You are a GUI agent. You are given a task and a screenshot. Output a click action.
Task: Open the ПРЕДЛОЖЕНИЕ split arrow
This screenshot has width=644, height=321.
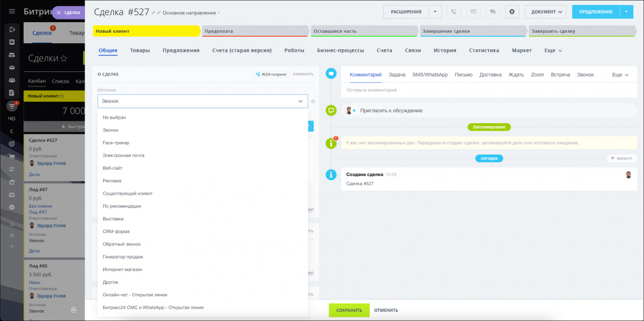626,12
